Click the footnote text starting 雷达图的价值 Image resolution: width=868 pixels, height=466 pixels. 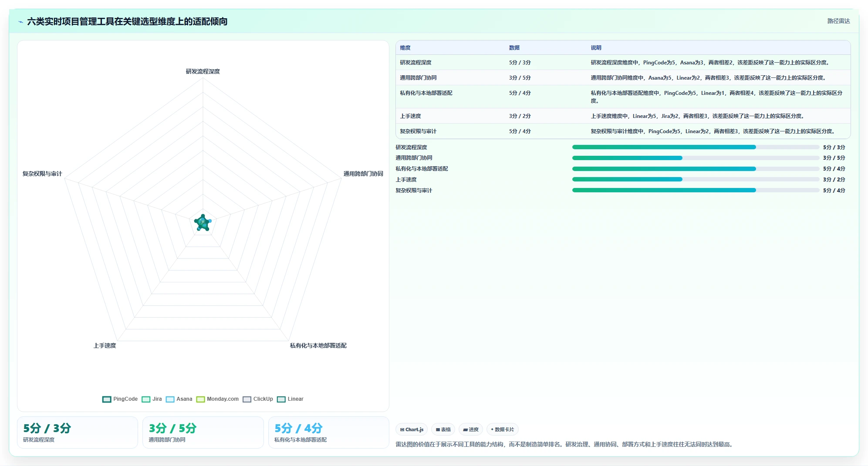click(565, 445)
